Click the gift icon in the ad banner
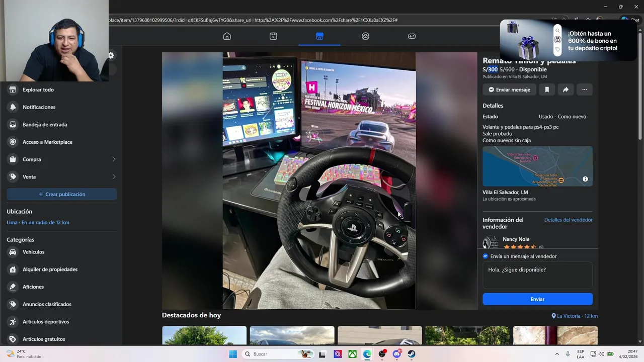Screen dimensions: 644x362 click(x=557, y=40)
